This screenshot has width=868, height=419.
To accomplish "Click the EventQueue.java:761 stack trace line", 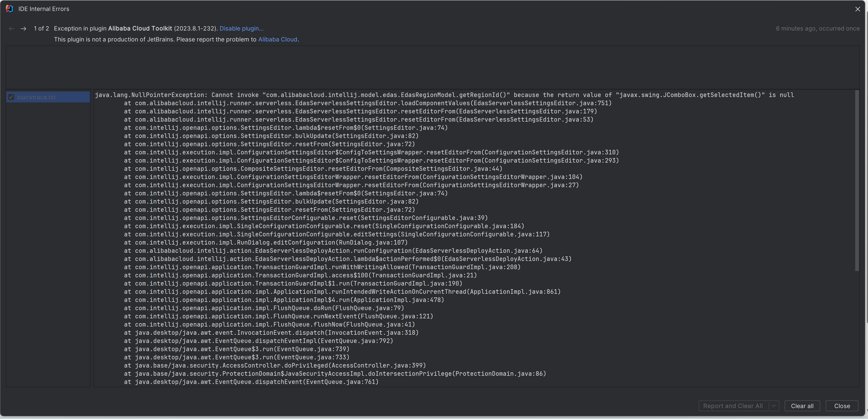I will pos(251,382).
